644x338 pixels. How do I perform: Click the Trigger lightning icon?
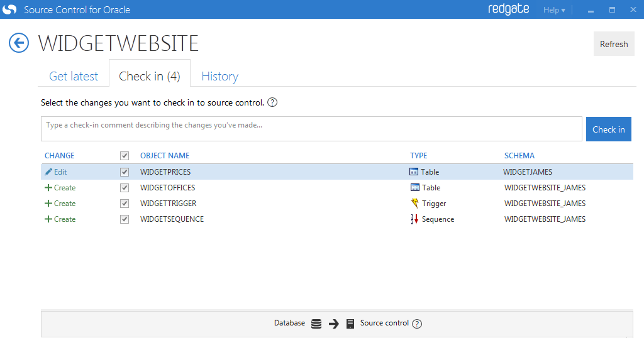point(415,203)
